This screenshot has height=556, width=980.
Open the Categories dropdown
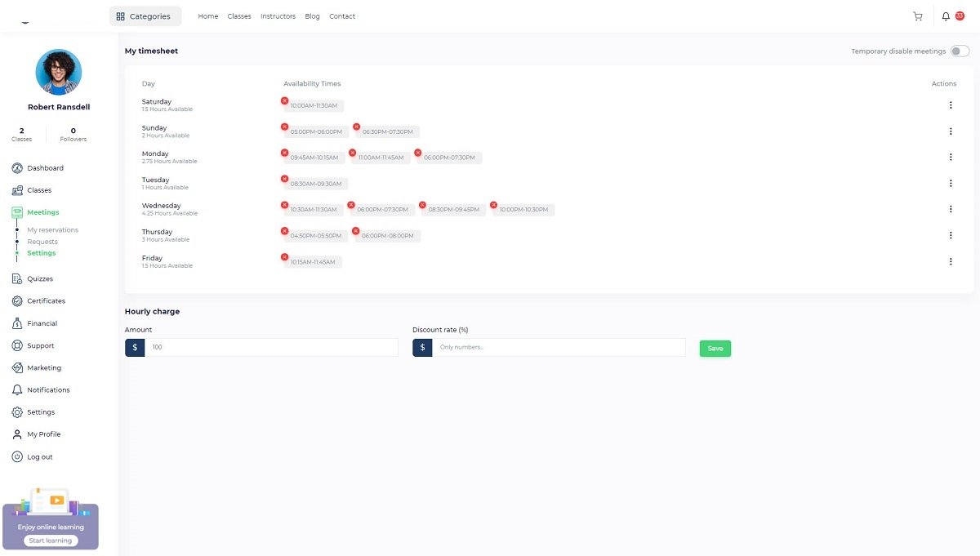pos(145,16)
